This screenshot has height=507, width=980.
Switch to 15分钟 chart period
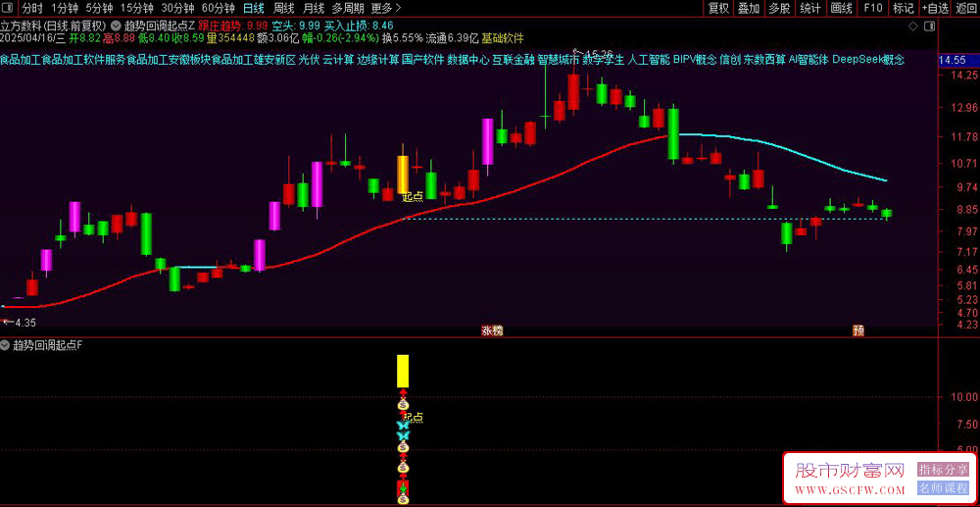tap(136, 8)
